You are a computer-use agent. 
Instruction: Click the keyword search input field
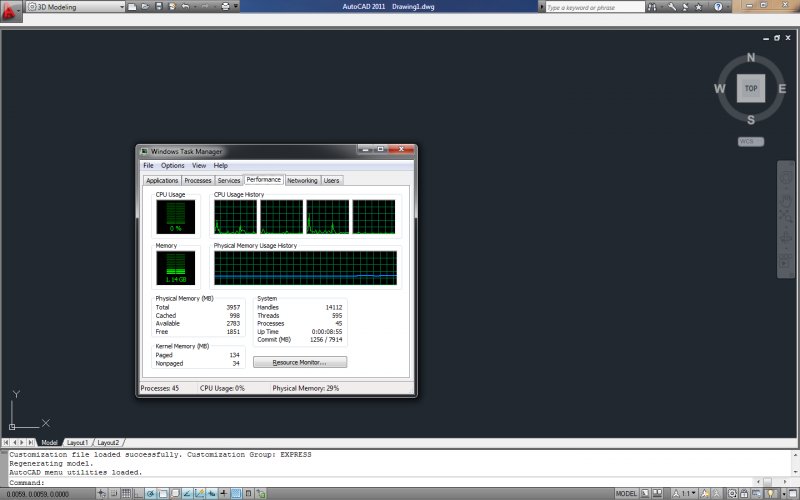[x=595, y=7]
